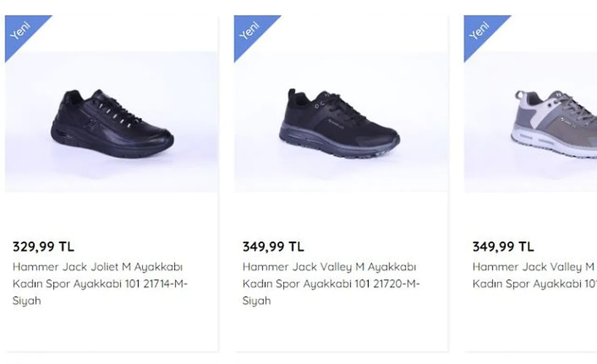
Task: Open Hammer Jack Joliet M Ayakkabı title
Action: [x=97, y=267]
